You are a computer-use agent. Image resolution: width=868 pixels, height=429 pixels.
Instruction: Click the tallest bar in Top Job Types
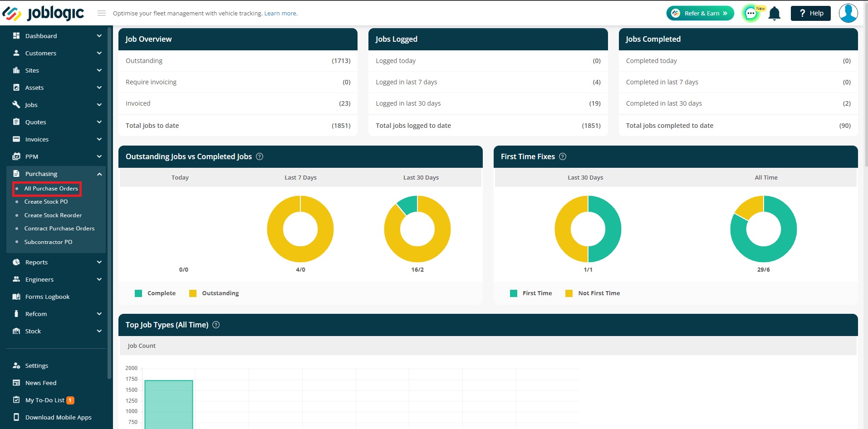169,405
